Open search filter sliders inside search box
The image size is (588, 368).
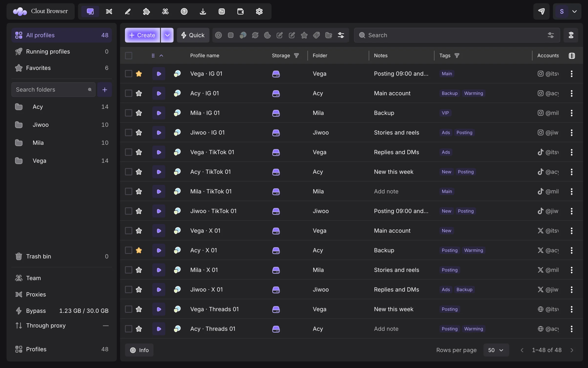pyautogui.click(x=551, y=35)
